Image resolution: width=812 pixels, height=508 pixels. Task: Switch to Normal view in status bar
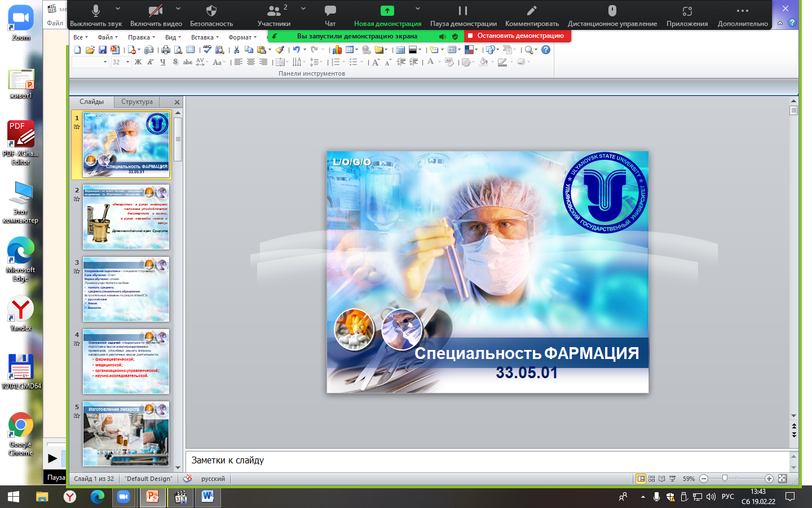641,479
